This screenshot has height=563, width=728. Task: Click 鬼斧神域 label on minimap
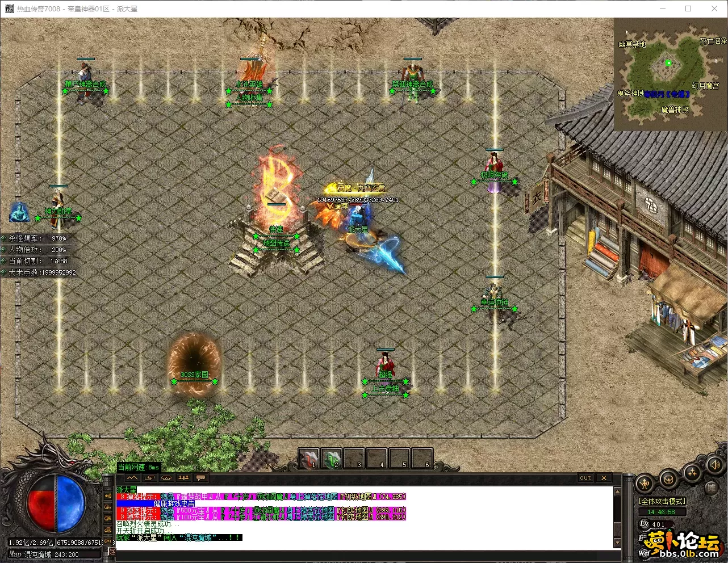(x=631, y=93)
